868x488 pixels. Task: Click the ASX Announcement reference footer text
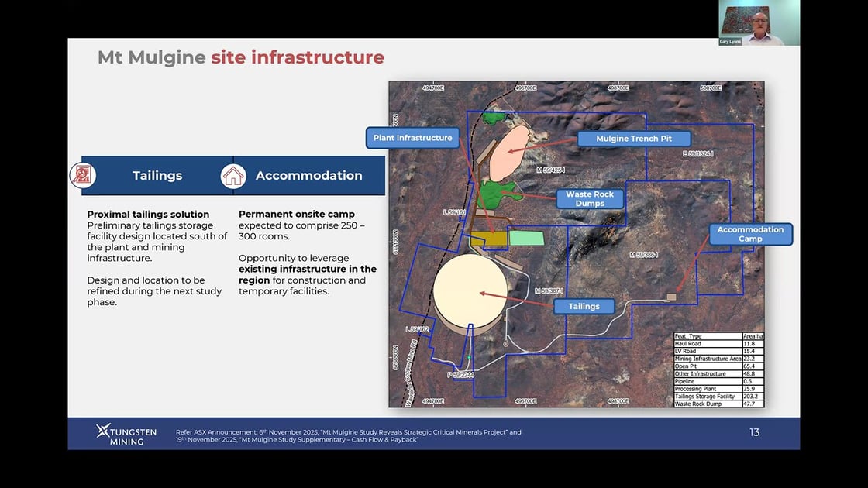pos(348,435)
